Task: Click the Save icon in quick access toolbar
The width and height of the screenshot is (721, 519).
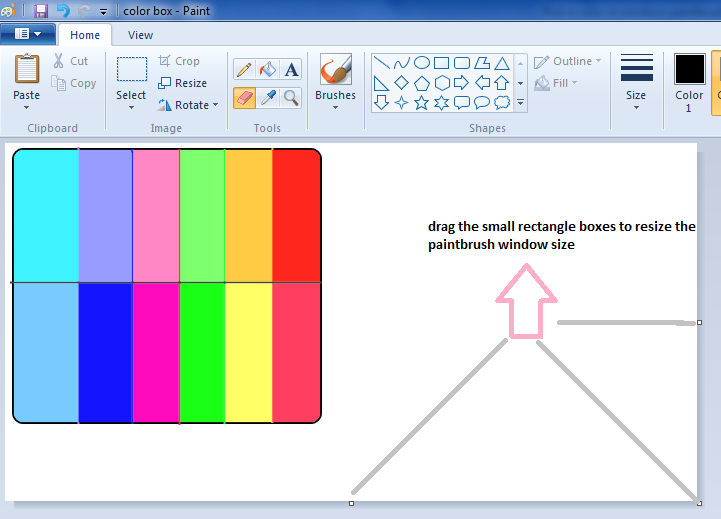Action: tap(41, 10)
